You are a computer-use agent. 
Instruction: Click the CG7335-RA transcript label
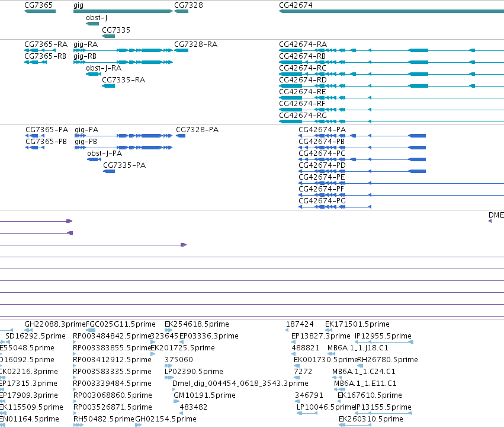pos(123,80)
